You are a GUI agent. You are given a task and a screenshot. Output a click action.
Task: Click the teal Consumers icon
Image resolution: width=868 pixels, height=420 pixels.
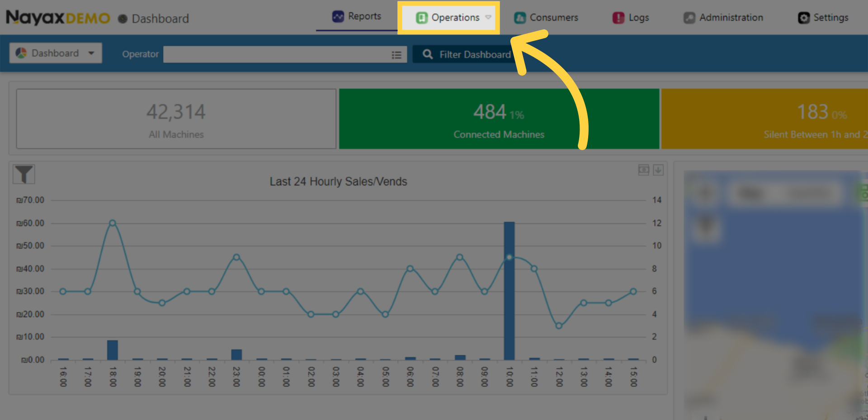pyautogui.click(x=520, y=18)
